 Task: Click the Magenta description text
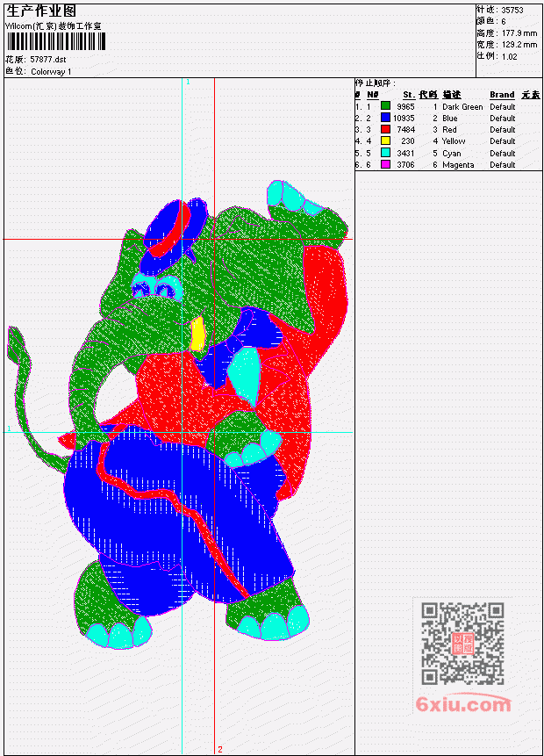[458, 165]
